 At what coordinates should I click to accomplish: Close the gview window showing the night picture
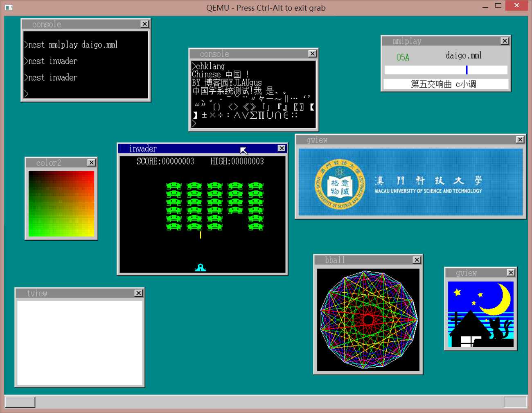[511, 273]
